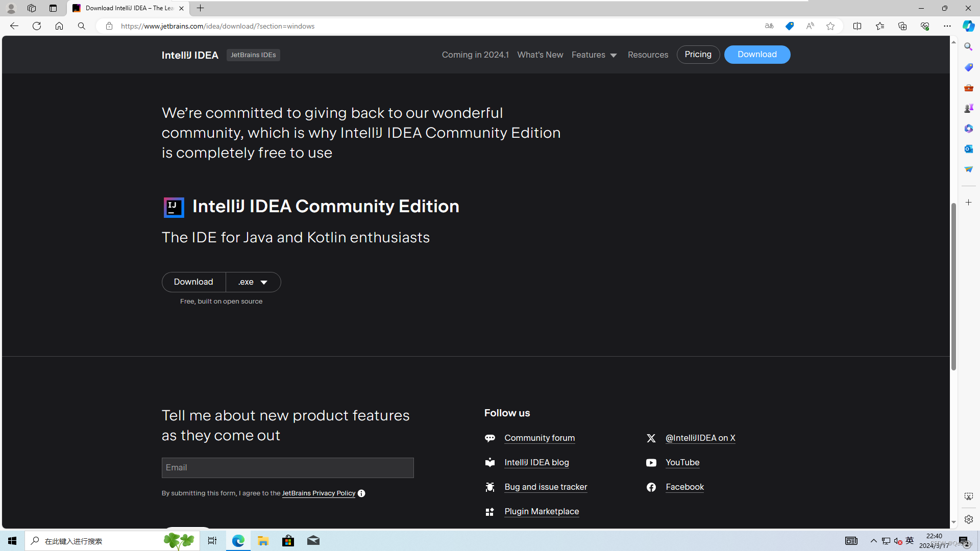Open the What's New menu item

pyautogui.click(x=540, y=55)
